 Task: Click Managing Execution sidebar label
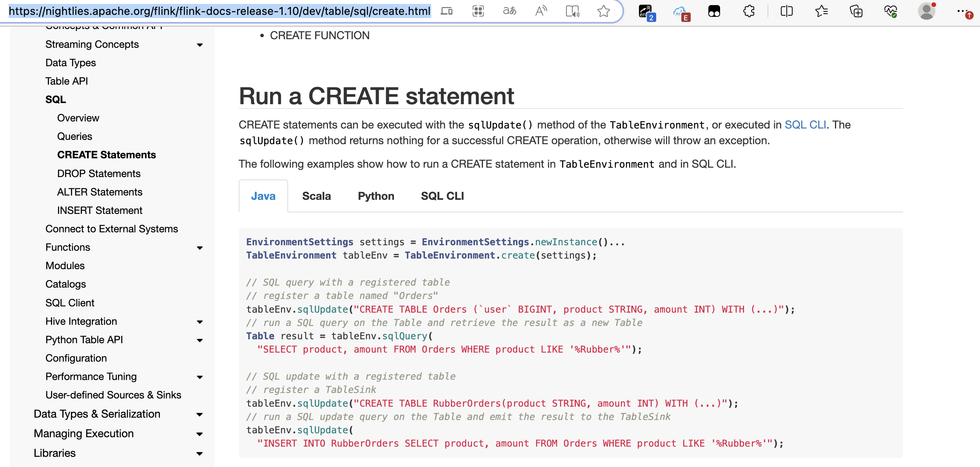pyautogui.click(x=84, y=433)
